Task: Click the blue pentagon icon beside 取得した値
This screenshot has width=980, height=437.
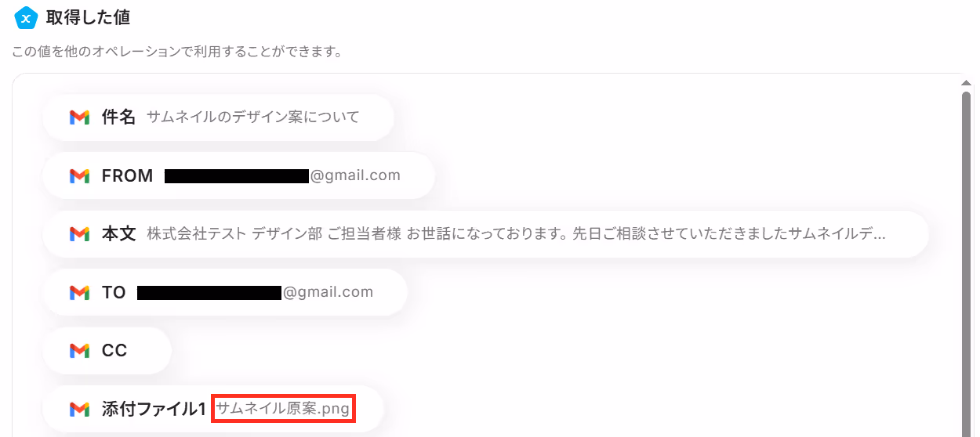Action: (x=26, y=16)
